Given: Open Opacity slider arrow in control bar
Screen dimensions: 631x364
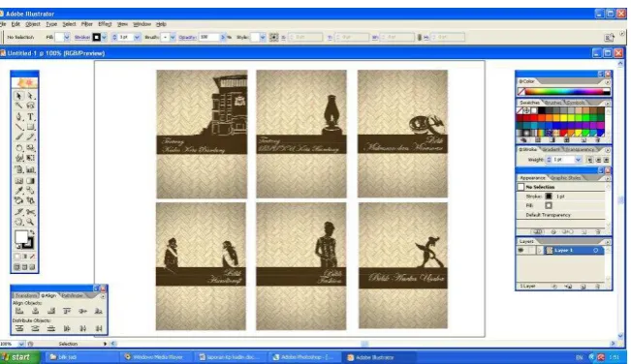Looking at the screenshot, I should click(223, 38).
